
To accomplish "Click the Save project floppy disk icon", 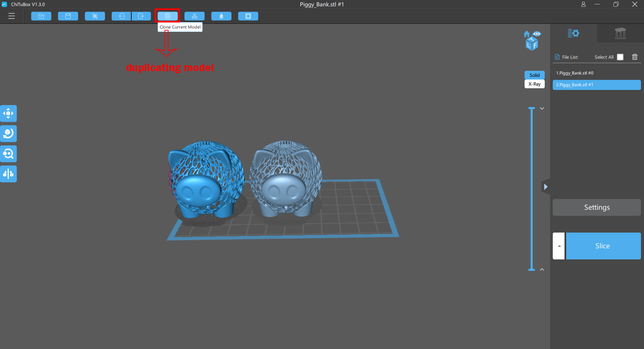I will pos(68,16).
